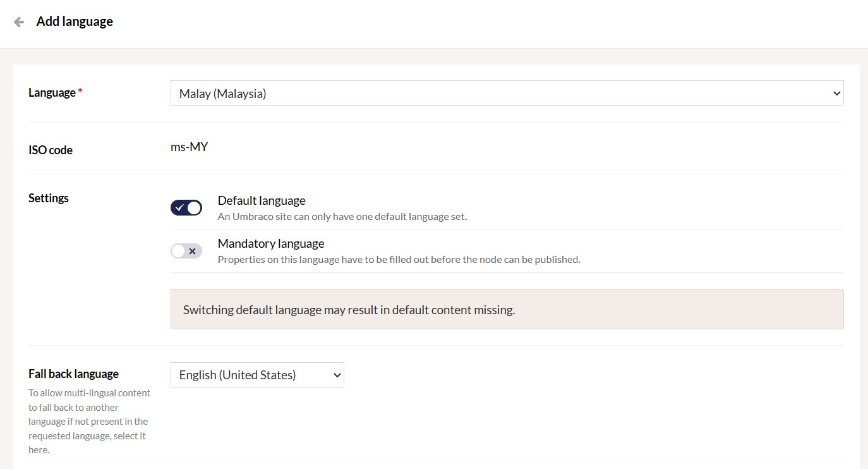868x469 pixels.
Task: Click the Default language label text
Action: pyautogui.click(x=262, y=200)
